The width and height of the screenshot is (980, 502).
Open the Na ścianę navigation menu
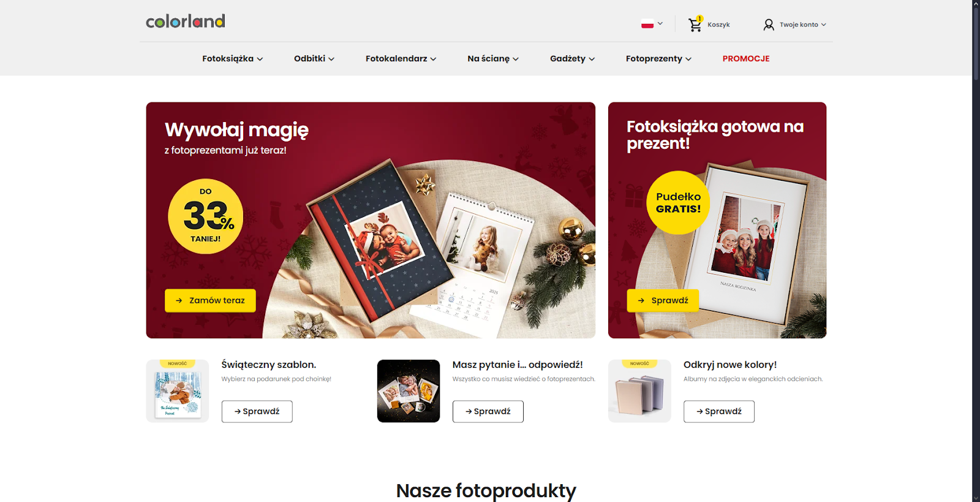point(493,59)
